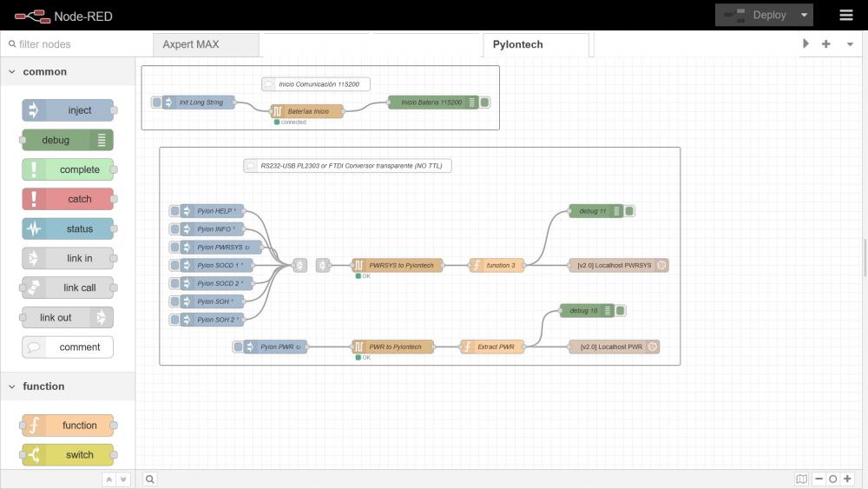Image resolution: width=868 pixels, height=489 pixels.
Task: Trigger the Pylon SOH 2 inject button
Action: coord(175,320)
